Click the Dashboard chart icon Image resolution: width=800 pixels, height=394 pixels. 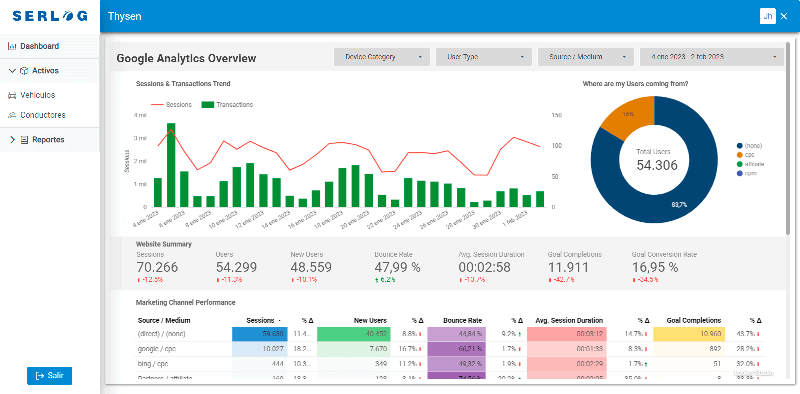[x=12, y=46]
